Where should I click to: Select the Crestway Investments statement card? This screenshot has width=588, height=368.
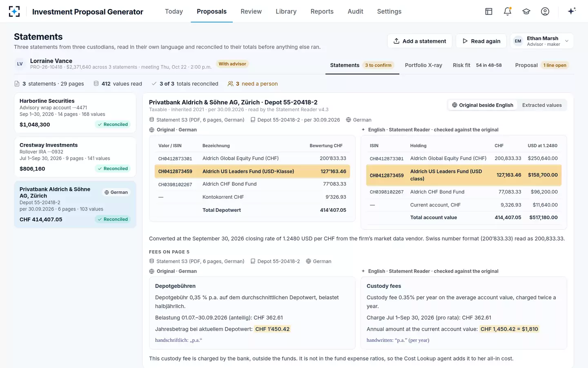(x=75, y=157)
